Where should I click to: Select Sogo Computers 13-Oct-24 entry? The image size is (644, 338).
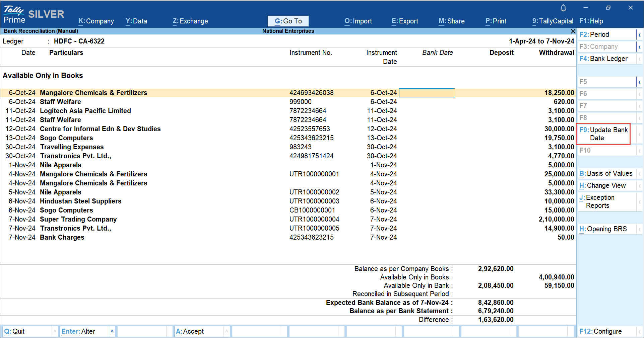coord(288,138)
